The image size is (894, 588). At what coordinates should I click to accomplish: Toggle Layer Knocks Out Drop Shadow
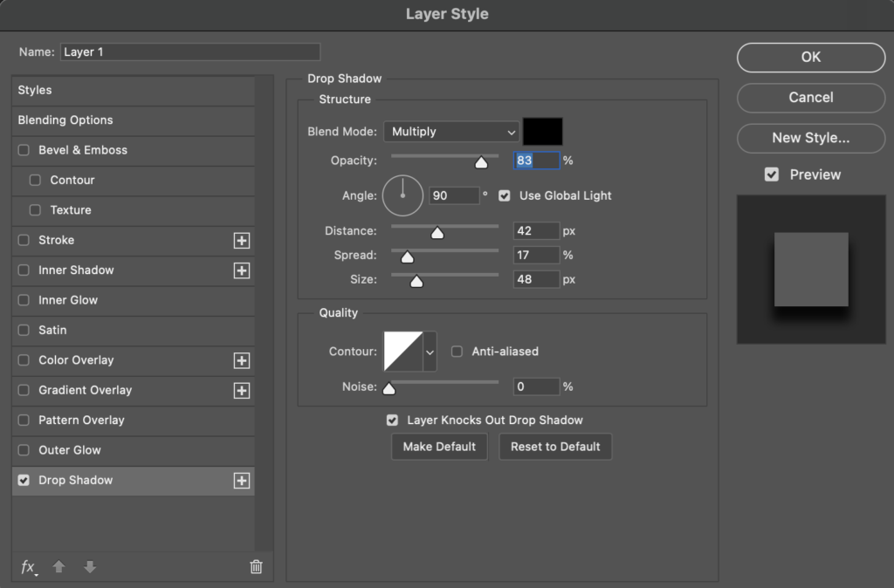392,420
